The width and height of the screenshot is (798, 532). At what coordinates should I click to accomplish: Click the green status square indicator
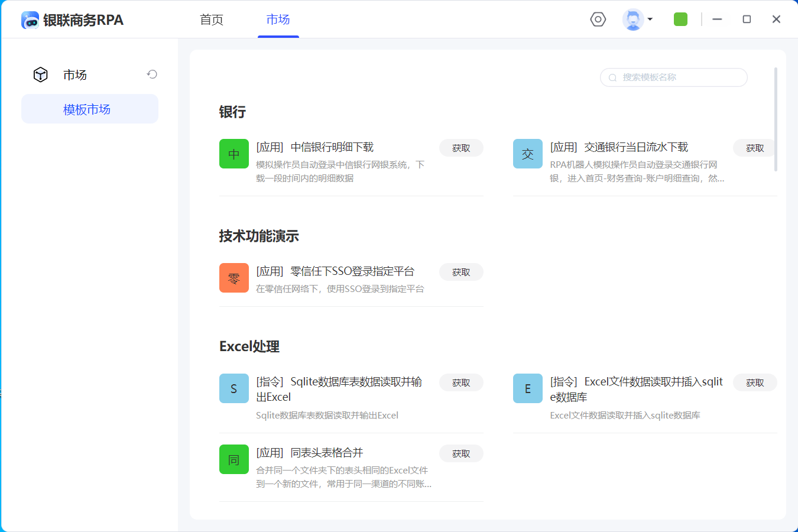tap(680, 20)
